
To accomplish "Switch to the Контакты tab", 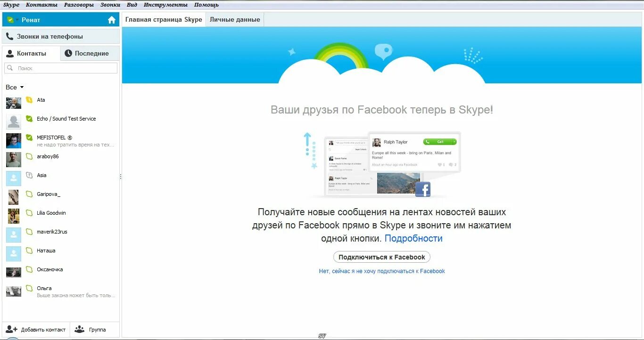I will coord(31,53).
